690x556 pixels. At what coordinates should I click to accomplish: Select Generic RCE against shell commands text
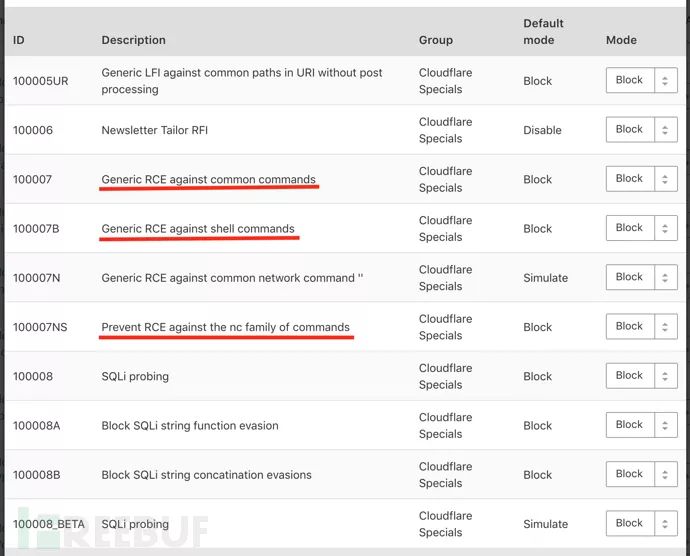(198, 228)
